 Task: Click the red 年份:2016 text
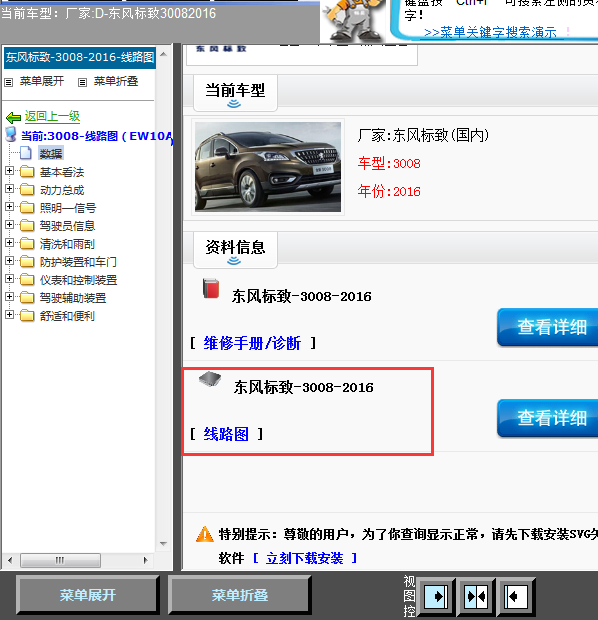point(389,191)
